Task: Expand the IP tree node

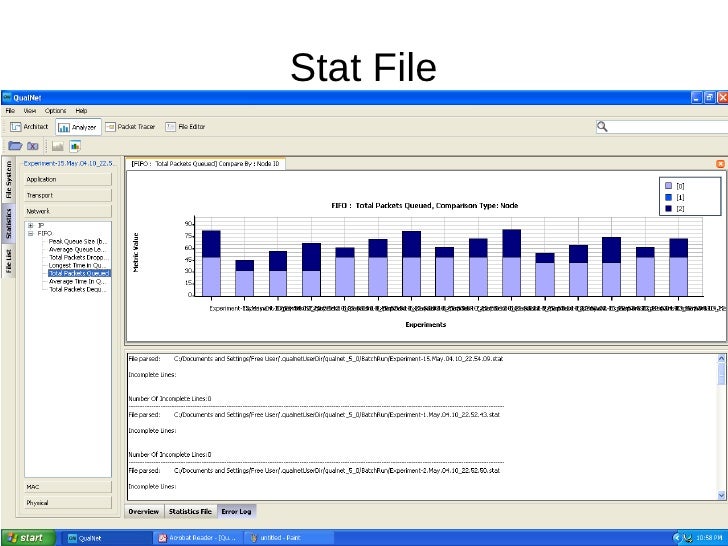Action: pos(31,225)
